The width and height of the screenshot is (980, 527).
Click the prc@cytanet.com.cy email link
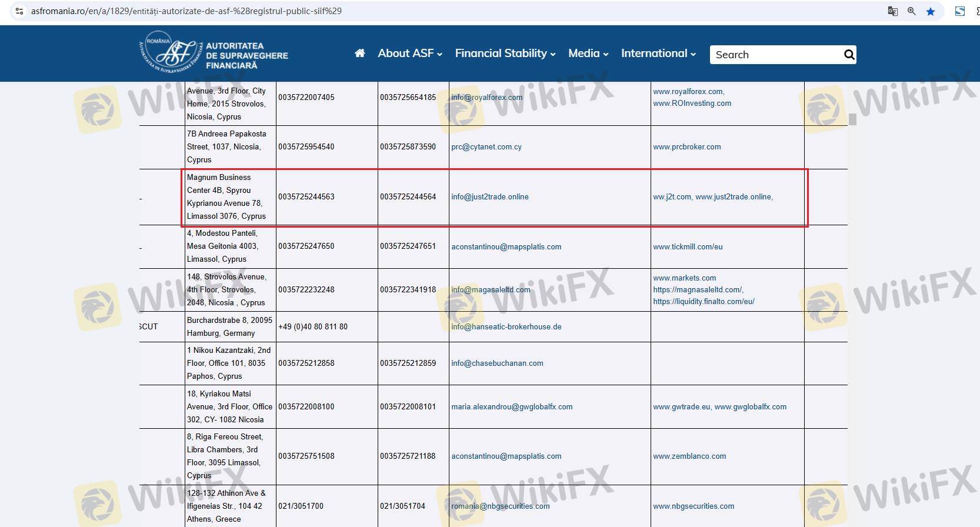click(x=486, y=147)
